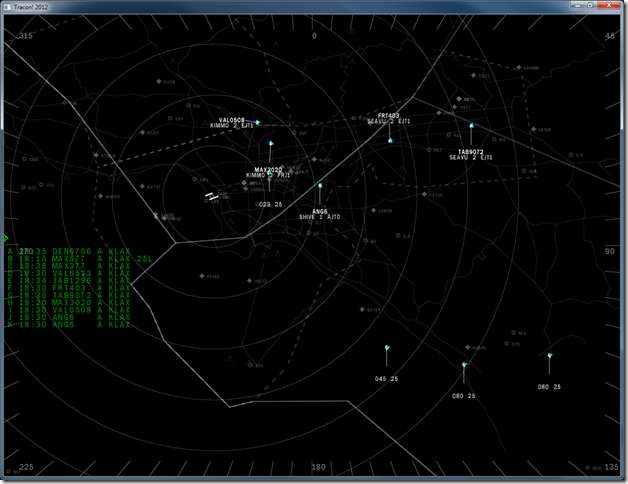This screenshot has height=484, width=628.
Task: Click the white parallel runway symbol
Action: tap(212, 196)
